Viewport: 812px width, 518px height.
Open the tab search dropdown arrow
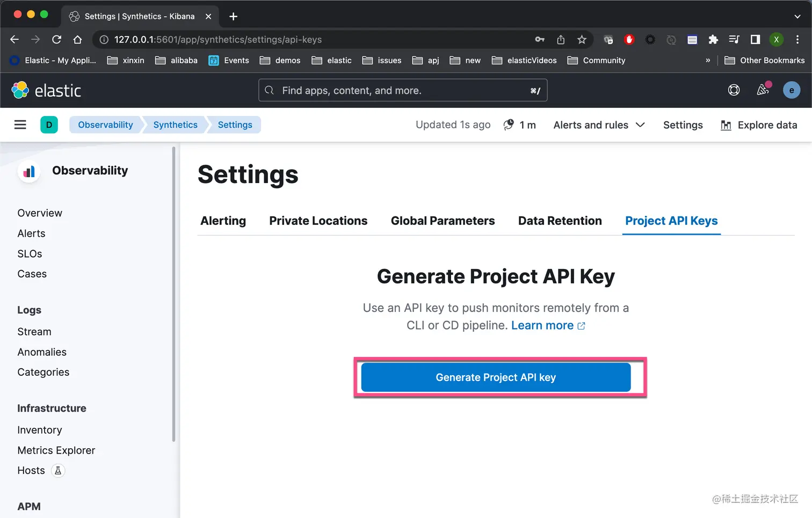798,16
